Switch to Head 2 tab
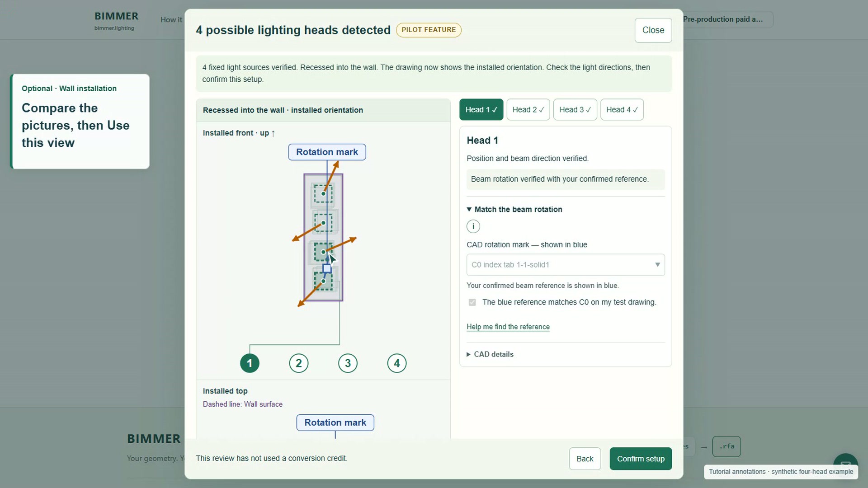The height and width of the screenshot is (488, 868). point(528,110)
